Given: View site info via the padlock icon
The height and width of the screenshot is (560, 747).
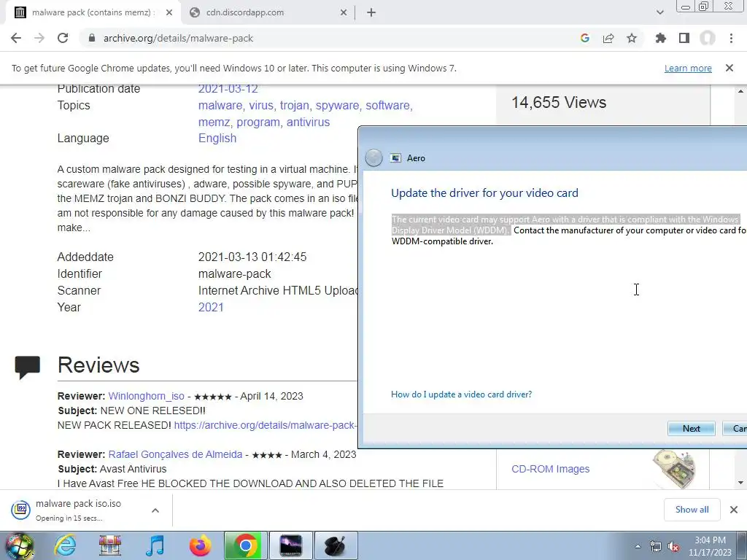Looking at the screenshot, I should 92,38.
